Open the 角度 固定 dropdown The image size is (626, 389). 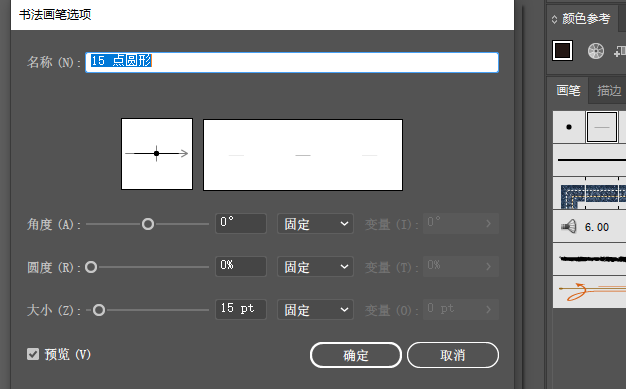pyautogui.click(x=315, y=224)
